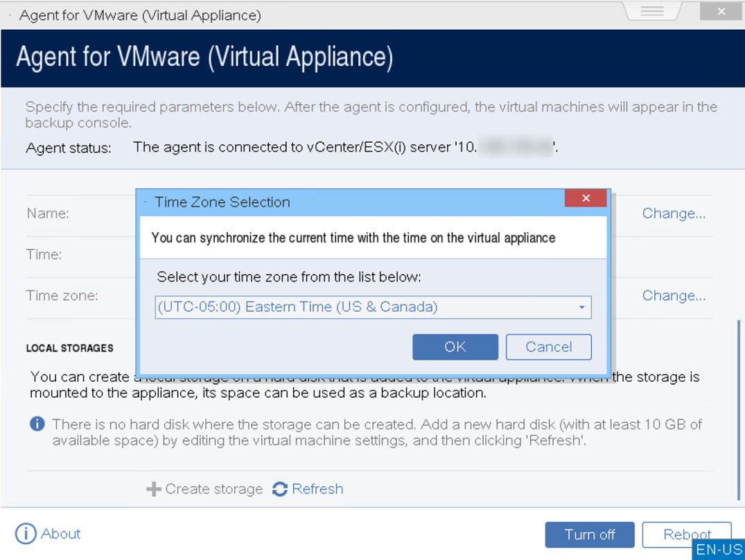Screen dimensions: 745x560
Task: Click the blue info icon beside the hard disk notice
Action: tap(37, 423)
